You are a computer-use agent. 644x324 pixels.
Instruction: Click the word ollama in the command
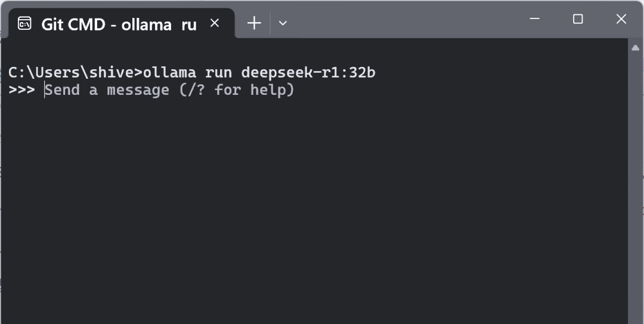pos(169,73)
